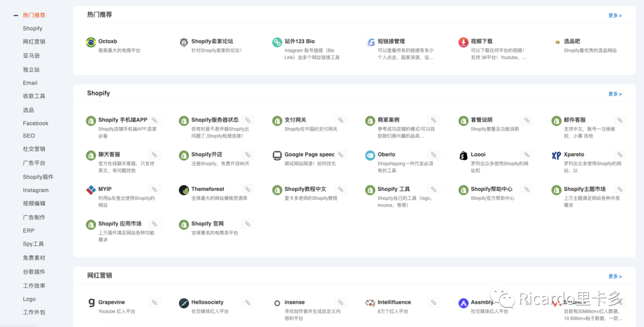Click the Shopify bag icon for 聊天客服
The image size is (644, 327).
(91, 156)
